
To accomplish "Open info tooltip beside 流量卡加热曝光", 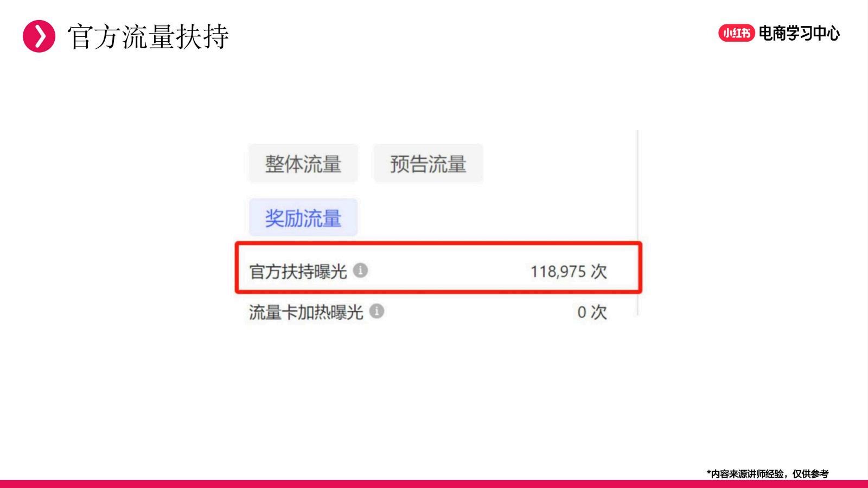I will [x=376, y=311].
